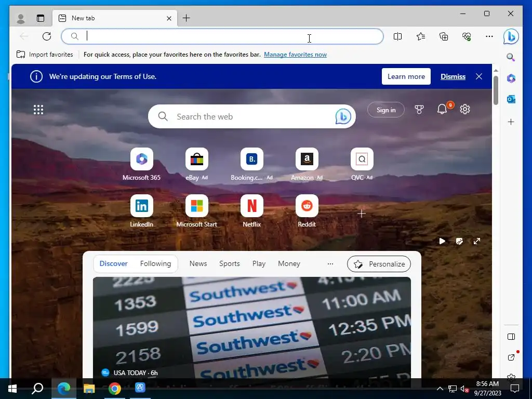The width and height of the screenshot is (532, 399).
Task: Open the profile avatar icon
Action: [21, 18]
